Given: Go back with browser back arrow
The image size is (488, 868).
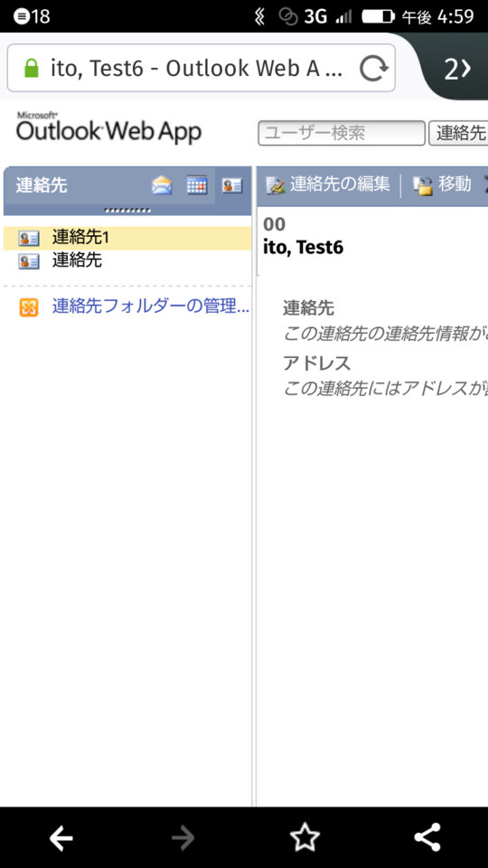Looking at the screenshot, I should 61,838.
